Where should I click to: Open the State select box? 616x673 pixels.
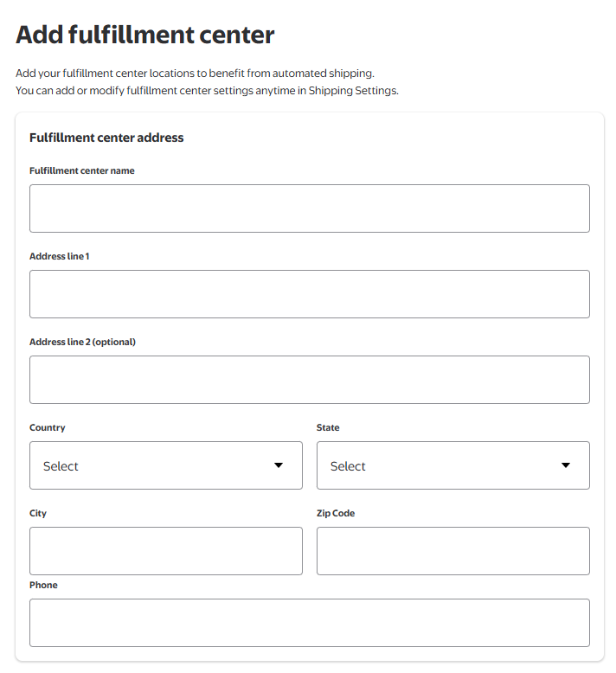452,465
